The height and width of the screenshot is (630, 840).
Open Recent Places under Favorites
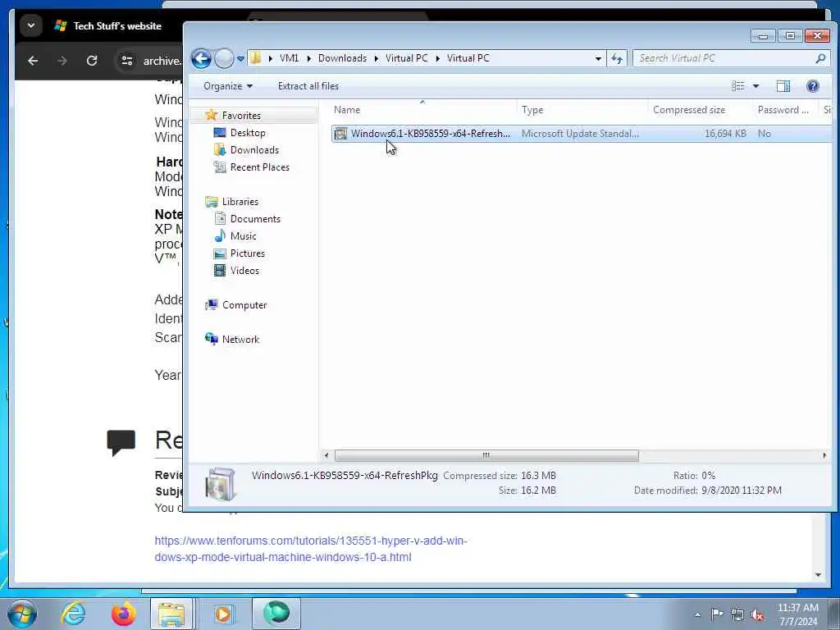pos(260,167)
